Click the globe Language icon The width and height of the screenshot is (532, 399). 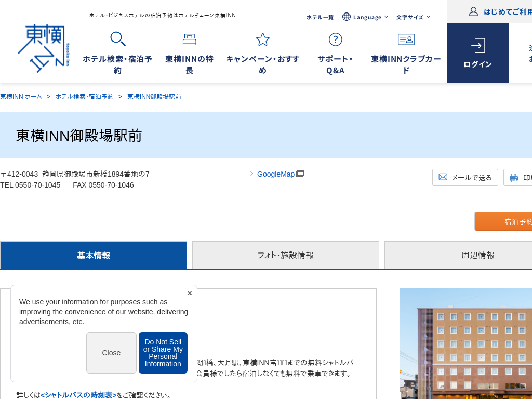tap(347, 17)
